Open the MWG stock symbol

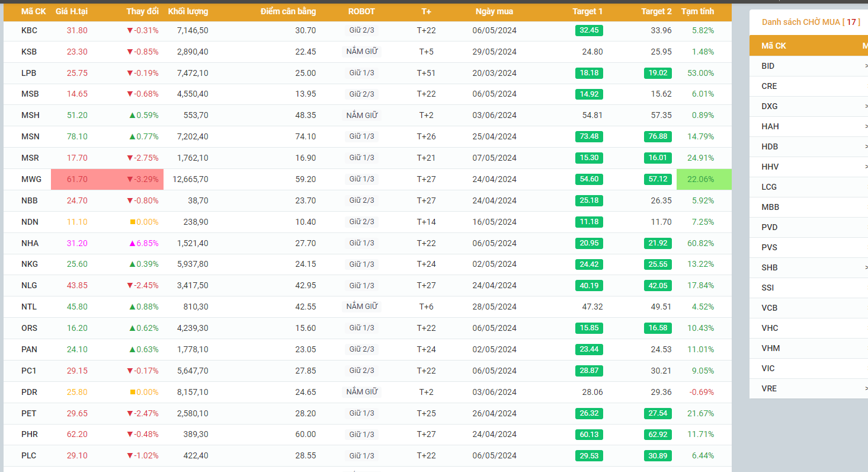31,179
